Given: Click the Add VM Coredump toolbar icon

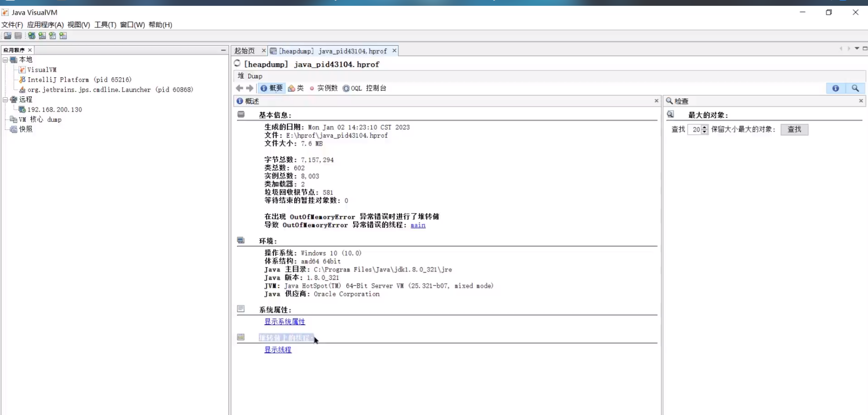Looking at the screenshot, I should tap(53, 36).
